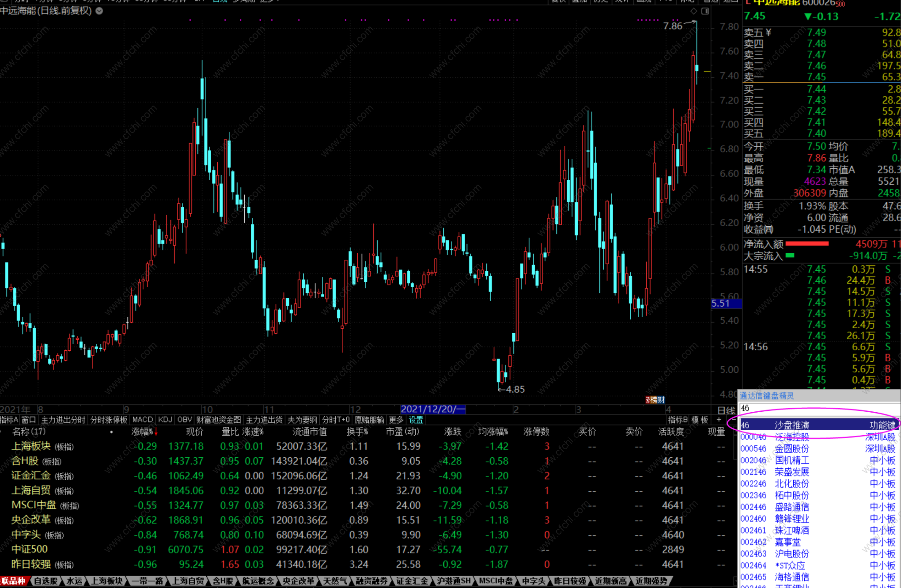Click the 指标B toggle button
901x588 pixels.
pos(678,420)
